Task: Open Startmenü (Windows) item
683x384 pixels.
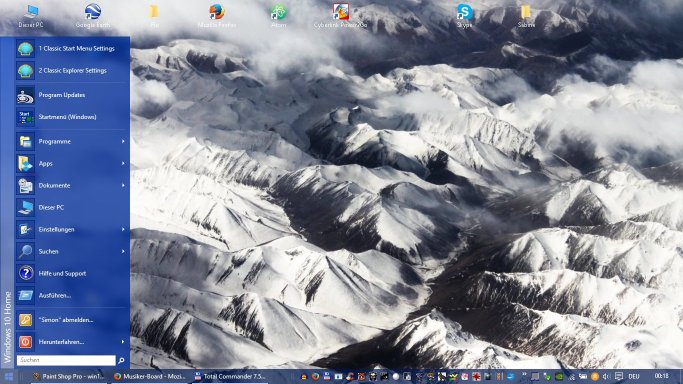Action: point(72,117)
